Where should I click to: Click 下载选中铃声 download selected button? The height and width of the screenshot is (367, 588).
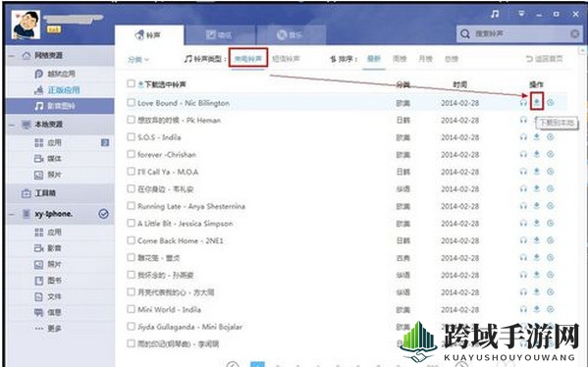tap(162, 84)
